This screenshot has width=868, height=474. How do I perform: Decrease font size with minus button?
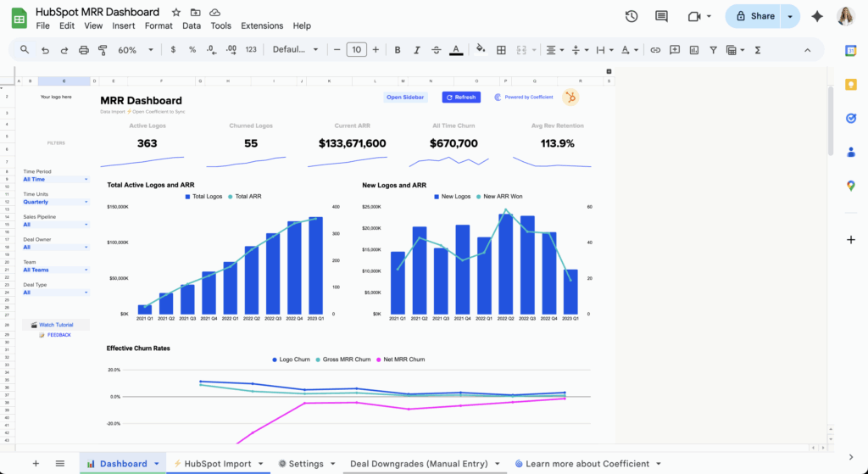[x=337, y=50]
